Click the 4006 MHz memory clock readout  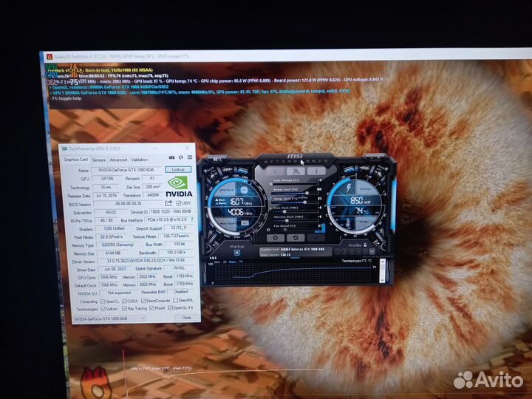pos(240,212)
